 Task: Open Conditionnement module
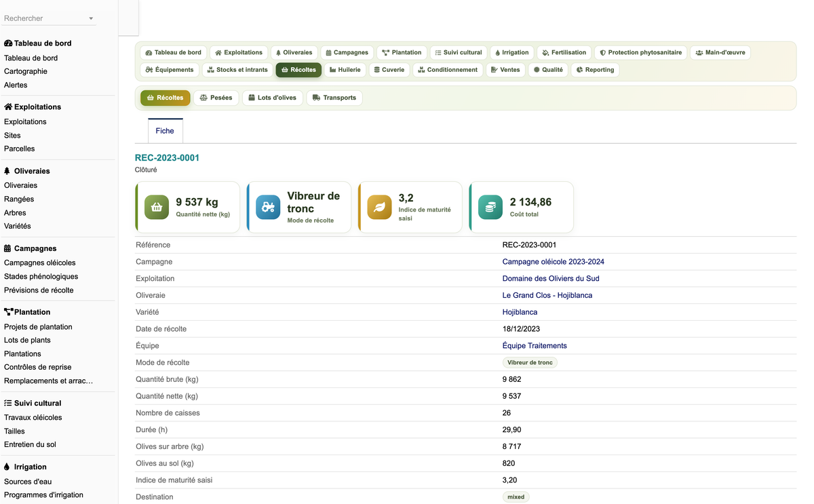[448, 69]
